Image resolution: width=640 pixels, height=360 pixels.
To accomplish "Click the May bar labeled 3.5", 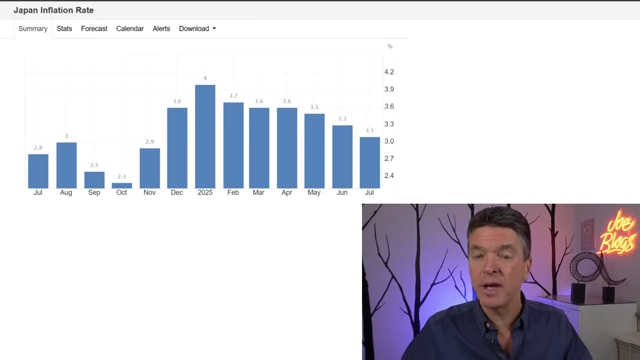I will pos(314,151).
